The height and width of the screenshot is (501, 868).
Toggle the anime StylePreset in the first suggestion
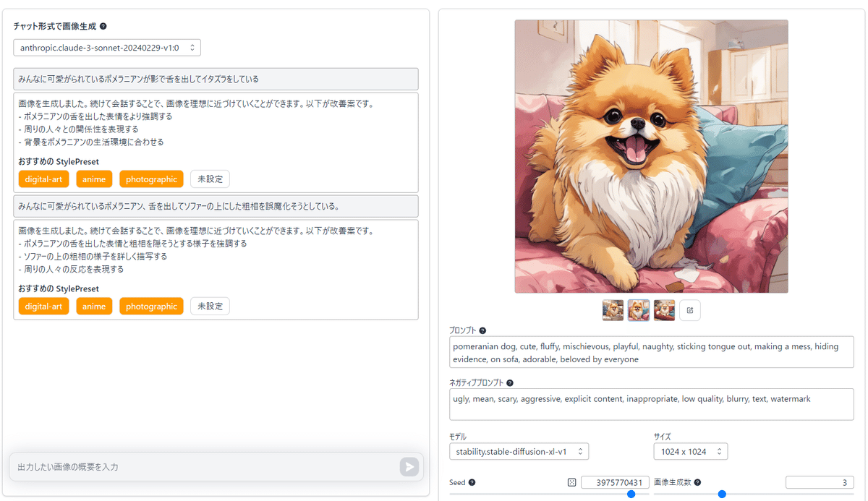[x=94, y=179]
